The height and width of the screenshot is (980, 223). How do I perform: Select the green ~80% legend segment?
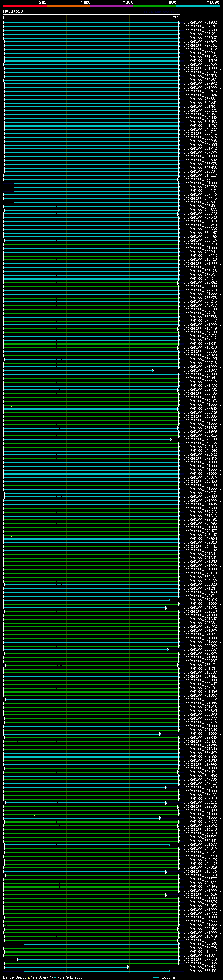click(155, 6)
